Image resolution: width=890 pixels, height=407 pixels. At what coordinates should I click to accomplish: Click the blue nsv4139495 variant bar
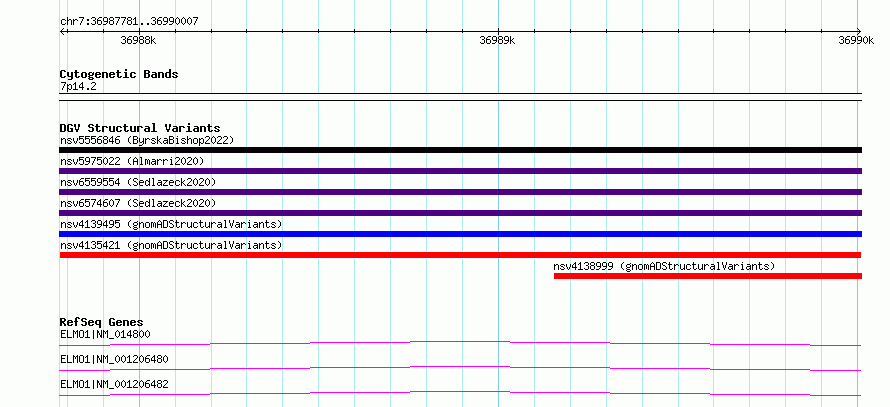(x=460, y=234)
